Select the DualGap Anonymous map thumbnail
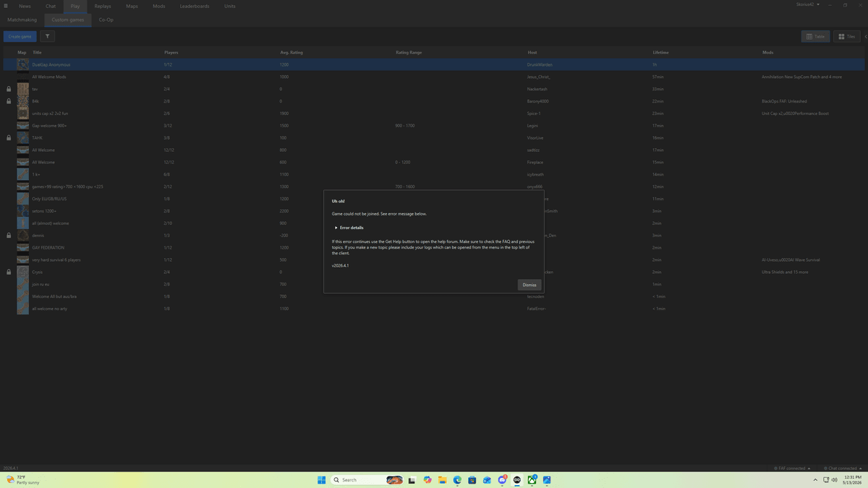This screenshot has height=488, width=868. click(x=23, y=64)
